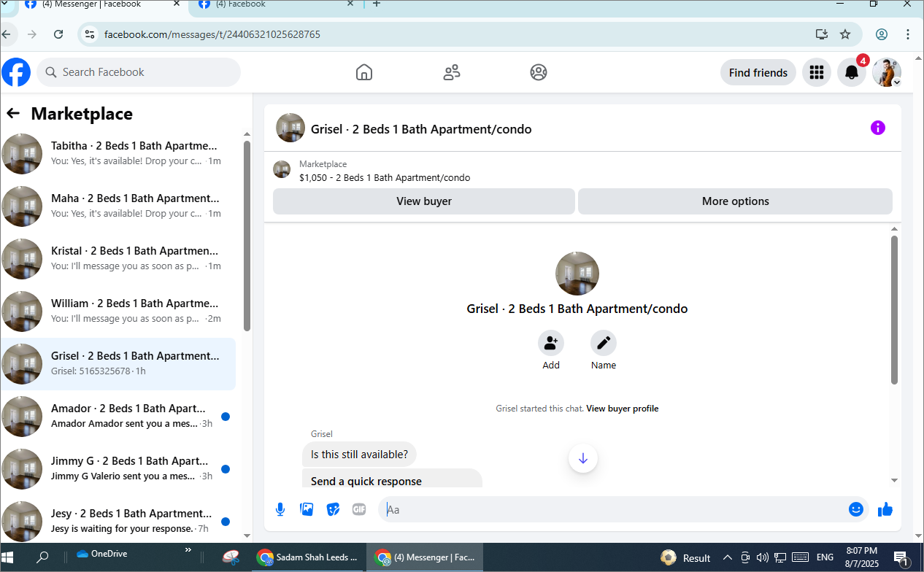The image size is (924, 572).
Task: Open the Tabitha conversation
Action: click(x=118, y=154)
